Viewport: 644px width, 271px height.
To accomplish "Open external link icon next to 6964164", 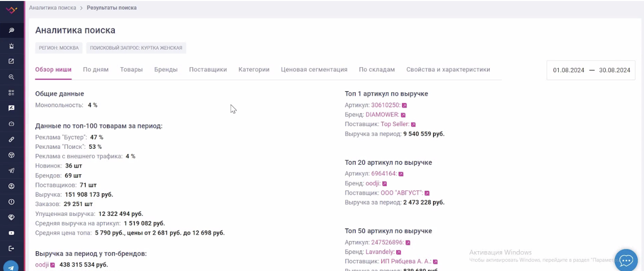I will tap(401, 174).
